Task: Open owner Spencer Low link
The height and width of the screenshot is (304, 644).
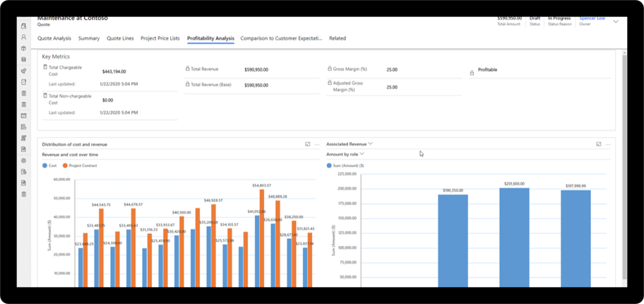Action: 592,18
